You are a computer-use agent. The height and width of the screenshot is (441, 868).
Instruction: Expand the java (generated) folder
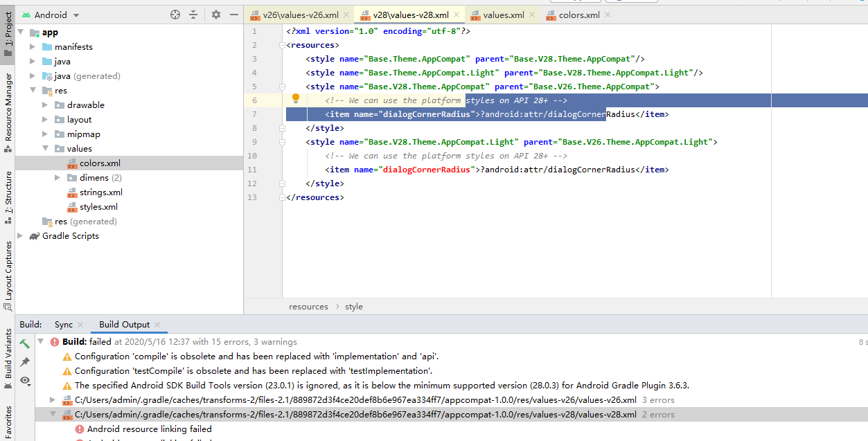(x=33, y=76)
